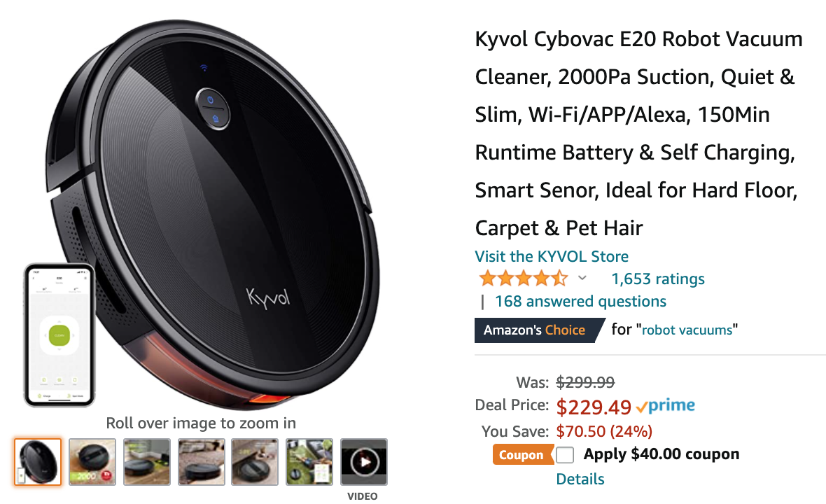Click the star rating icons
Screen dimensions: 826x504
(523, 278)
